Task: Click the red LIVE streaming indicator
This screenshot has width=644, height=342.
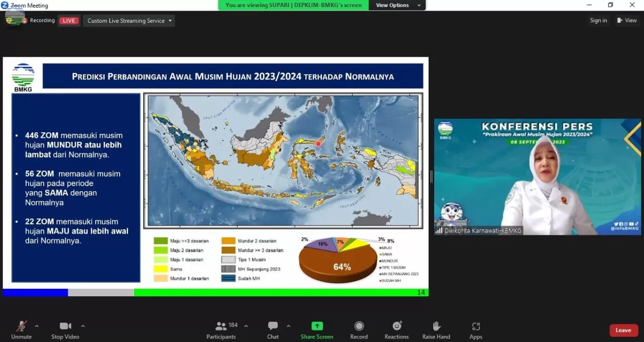Action: pos(69,21)
